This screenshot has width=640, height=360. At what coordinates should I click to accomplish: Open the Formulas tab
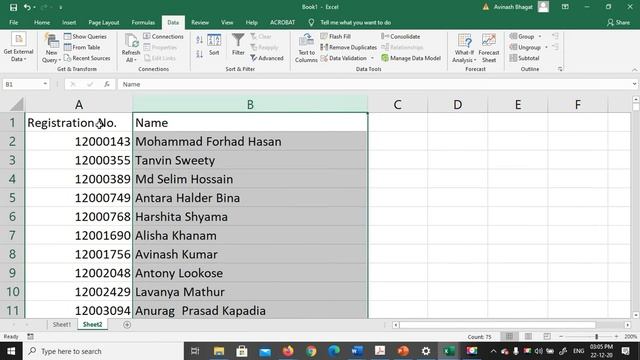143,22
